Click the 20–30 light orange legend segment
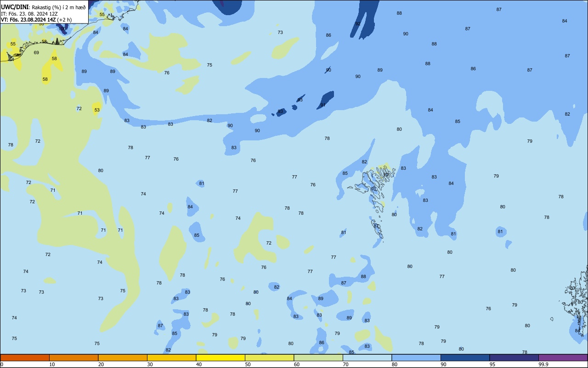 tap(123, 357)
